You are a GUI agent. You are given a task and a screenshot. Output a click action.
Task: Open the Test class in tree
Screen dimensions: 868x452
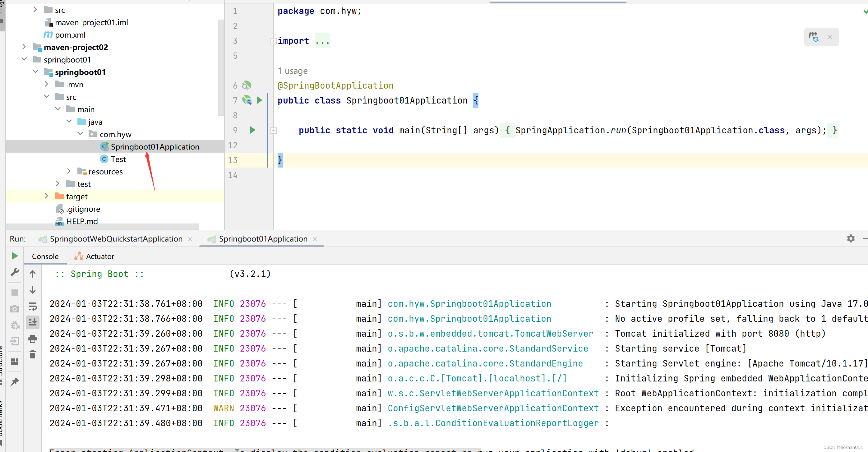pyautogui.click(x=118, y=159)
